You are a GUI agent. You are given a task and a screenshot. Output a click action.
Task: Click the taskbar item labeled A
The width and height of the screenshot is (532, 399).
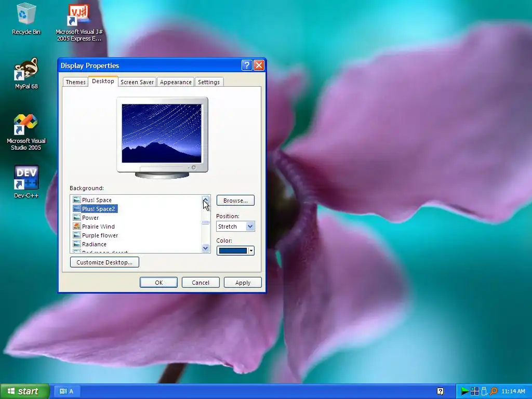(66, 391)
